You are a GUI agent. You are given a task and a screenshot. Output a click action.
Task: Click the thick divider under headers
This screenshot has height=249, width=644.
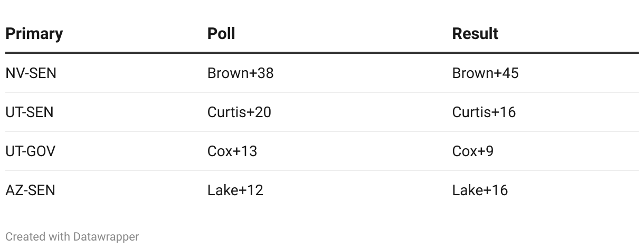coord(322,53)
